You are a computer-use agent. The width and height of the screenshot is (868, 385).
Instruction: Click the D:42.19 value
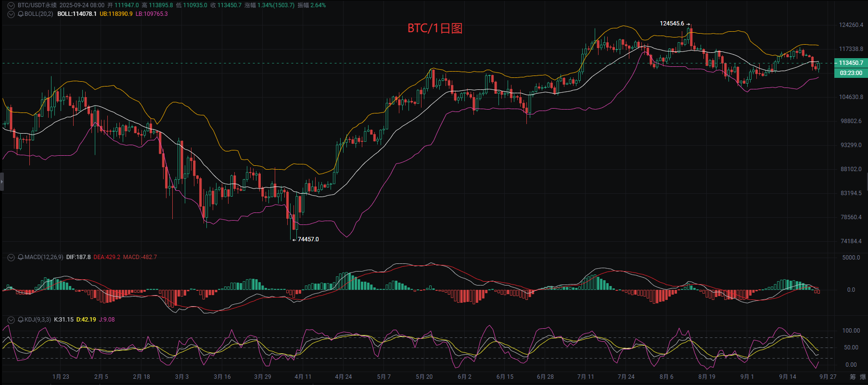(x=86, y=320)
